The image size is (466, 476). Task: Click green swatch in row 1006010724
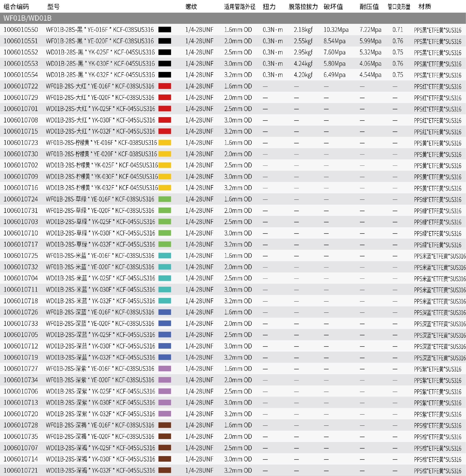pyautogui.click(x=165, y=199)
